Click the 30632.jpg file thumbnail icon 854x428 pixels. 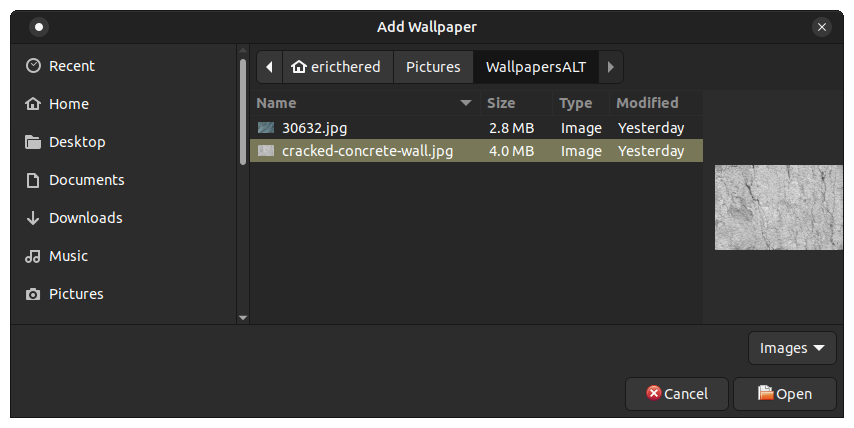pos(265,128)
